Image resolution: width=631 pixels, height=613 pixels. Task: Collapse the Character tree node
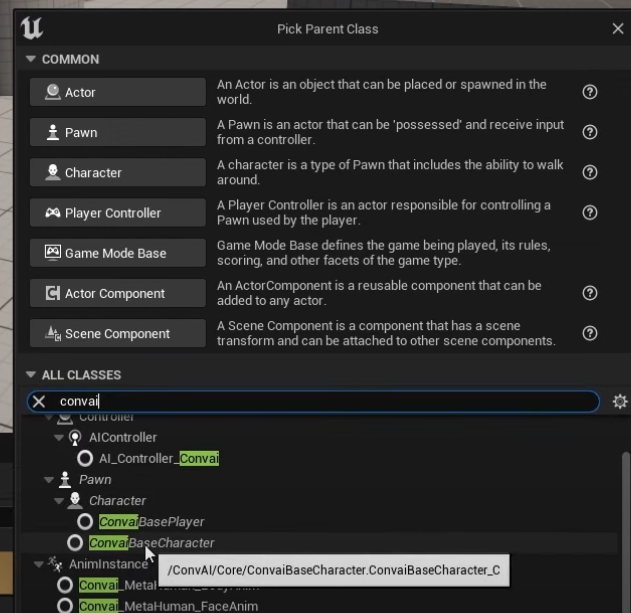point(62,500)
